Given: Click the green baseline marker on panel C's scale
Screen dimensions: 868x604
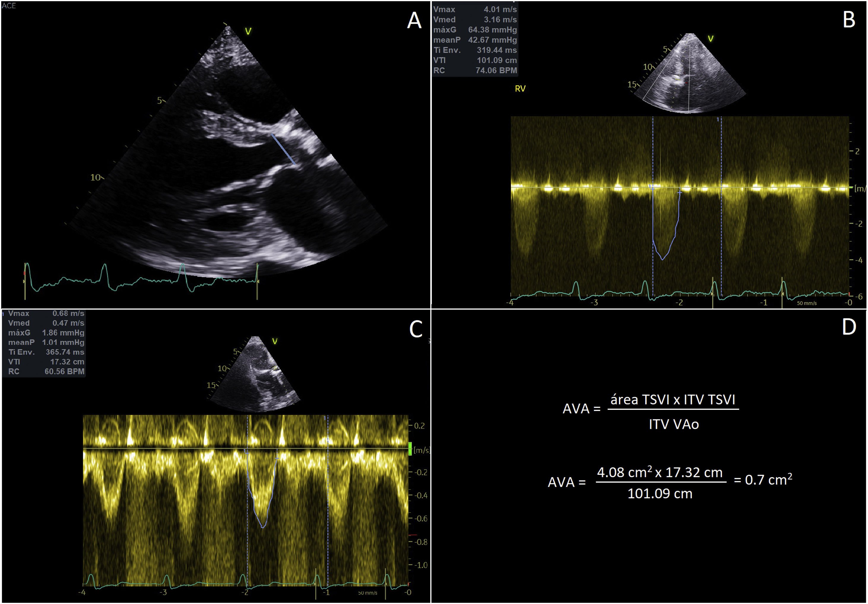Looking at the screenshot, I should click(x=410, y=448).
